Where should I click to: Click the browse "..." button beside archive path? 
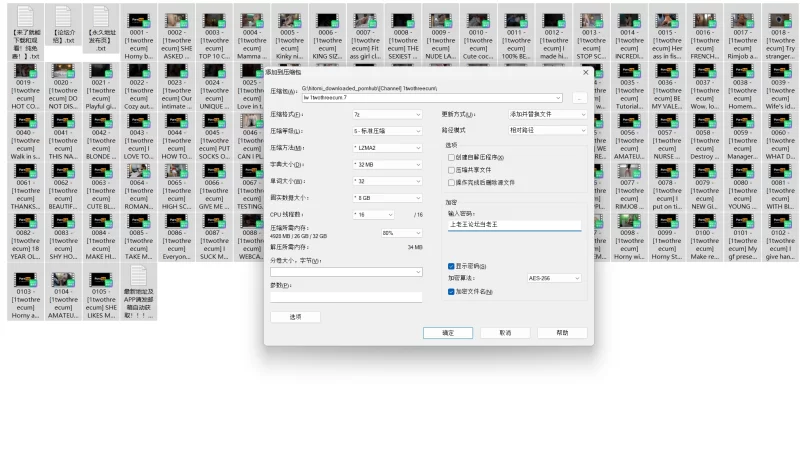click(580, 97)
